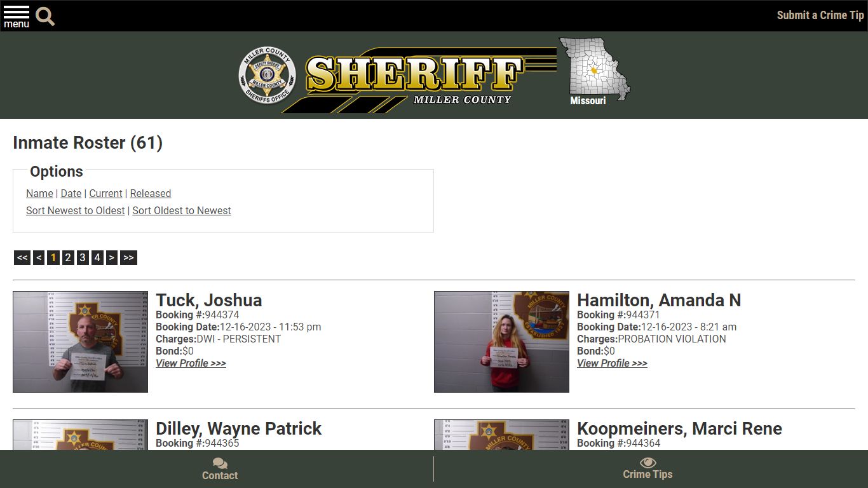The height and width of the screenshot is (488, 868).
Task: Open Amanda Hamilton's mugshot thumbnail
Action: coord(501,342)
